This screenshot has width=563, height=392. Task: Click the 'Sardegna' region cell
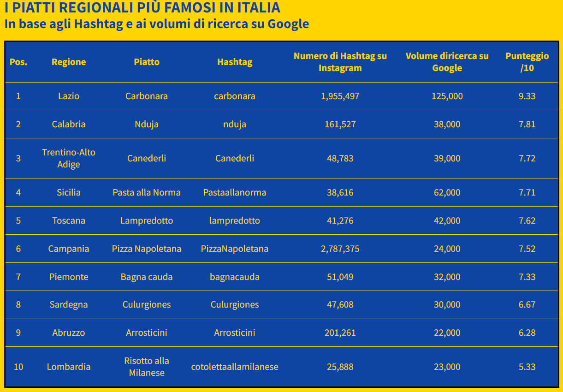click(x=69, y=304)
